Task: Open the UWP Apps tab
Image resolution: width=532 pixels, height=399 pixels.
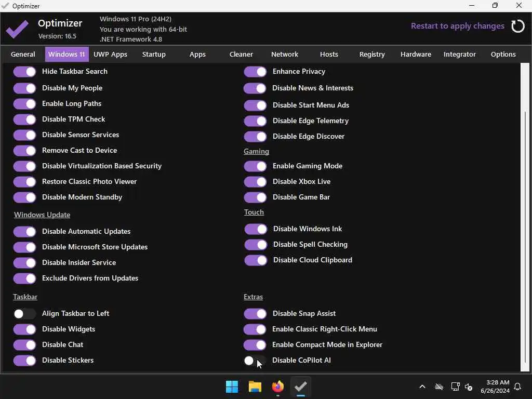Action: pos(110,54)
